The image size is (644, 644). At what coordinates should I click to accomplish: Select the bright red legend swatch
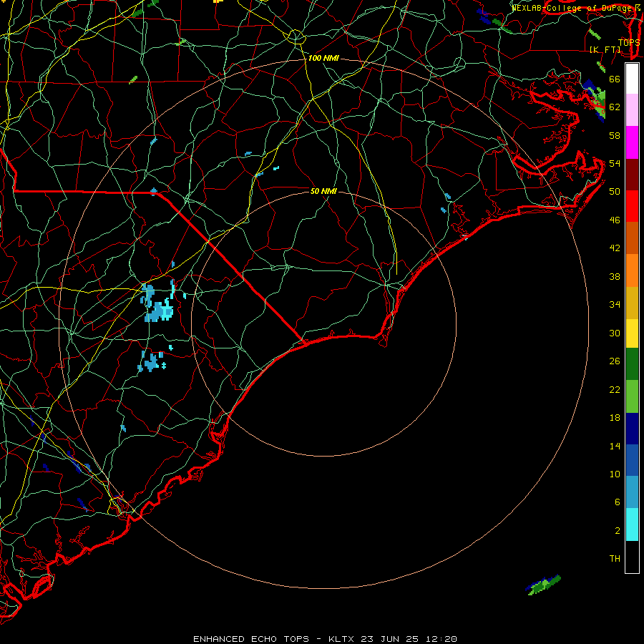(632, 206)
